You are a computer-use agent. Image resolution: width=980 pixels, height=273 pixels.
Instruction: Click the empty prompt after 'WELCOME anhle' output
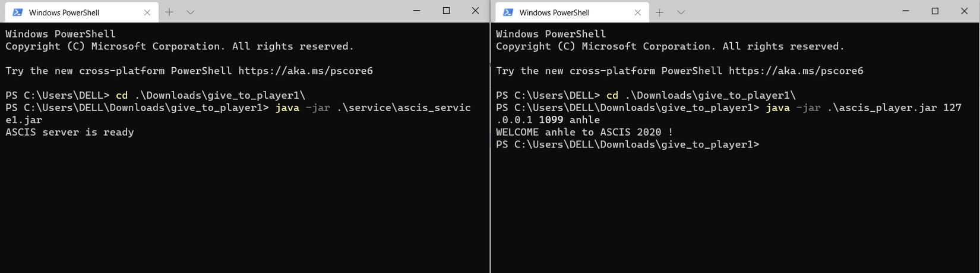tap(766, 145)
